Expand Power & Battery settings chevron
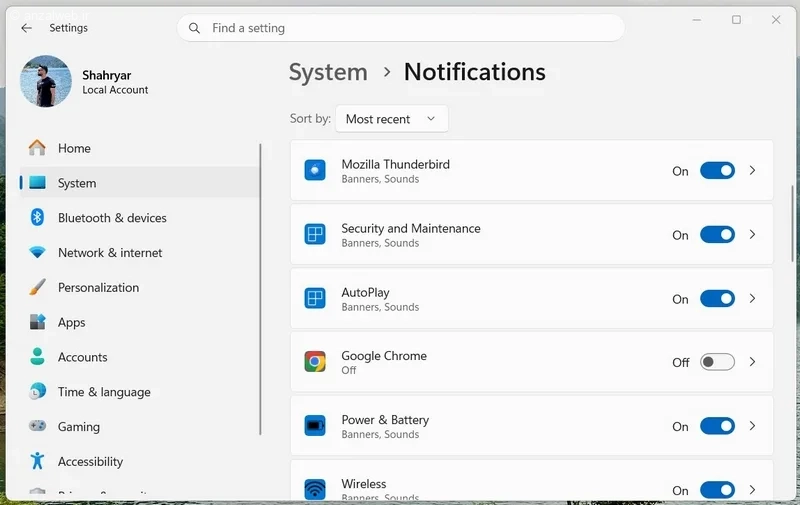The width and height of the screenshot is (800, 505). (x=753, y=426)
